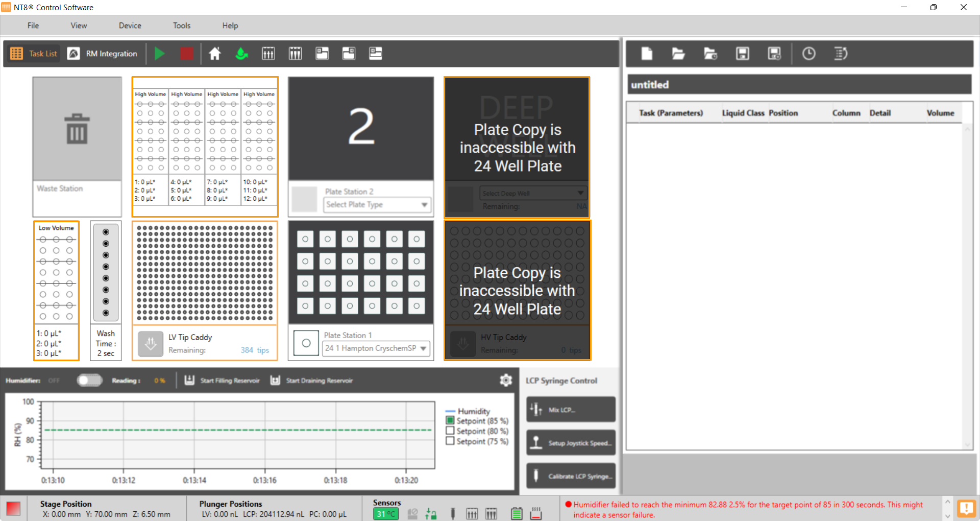The width and height of the screenshot is (980, 521).
Task: Click the Home stage icon
Action: click(x=215, y=54)
